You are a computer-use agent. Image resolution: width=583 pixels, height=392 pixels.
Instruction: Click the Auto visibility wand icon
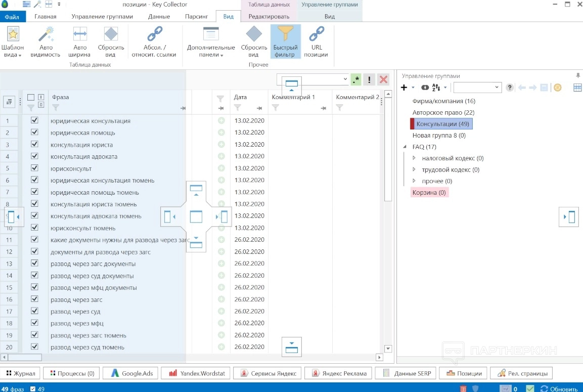coord(45,34)
